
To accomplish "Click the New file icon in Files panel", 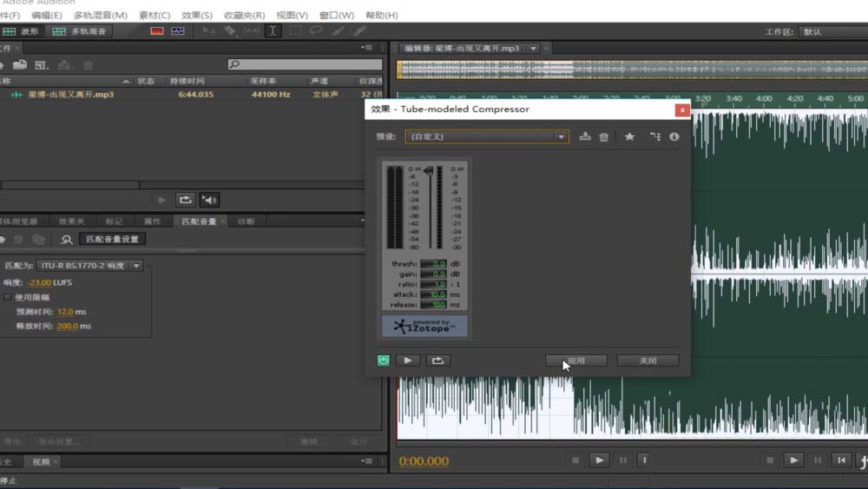I will (41, 65).
